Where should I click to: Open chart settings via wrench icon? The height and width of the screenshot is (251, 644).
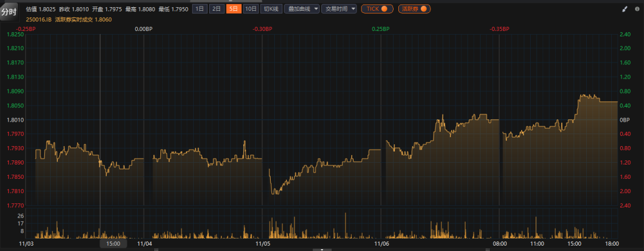636,9
